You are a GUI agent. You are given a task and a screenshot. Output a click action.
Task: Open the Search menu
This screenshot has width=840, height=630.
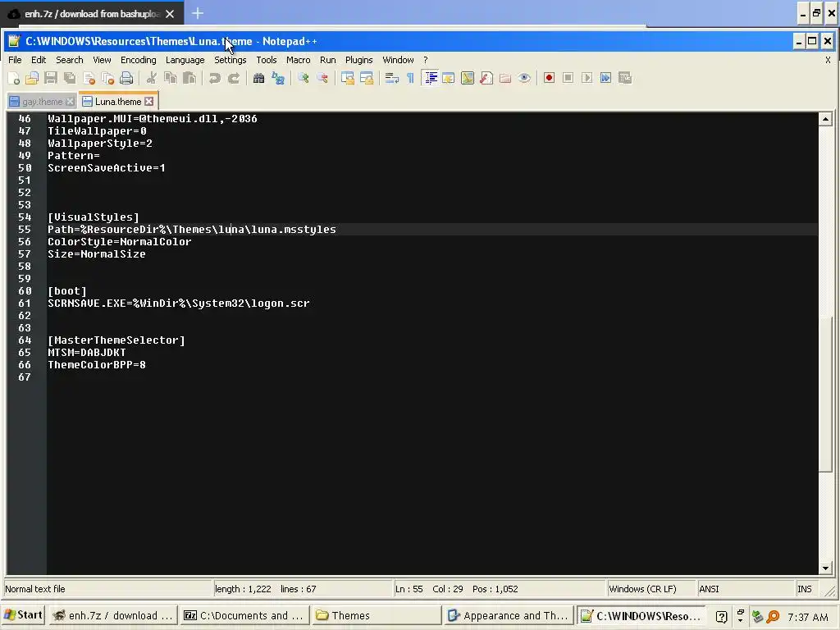[x=70, y=60]
